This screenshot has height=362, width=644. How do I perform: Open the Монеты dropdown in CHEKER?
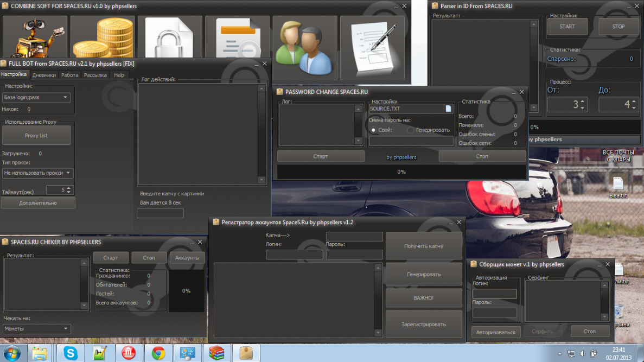tap(36, 328)
